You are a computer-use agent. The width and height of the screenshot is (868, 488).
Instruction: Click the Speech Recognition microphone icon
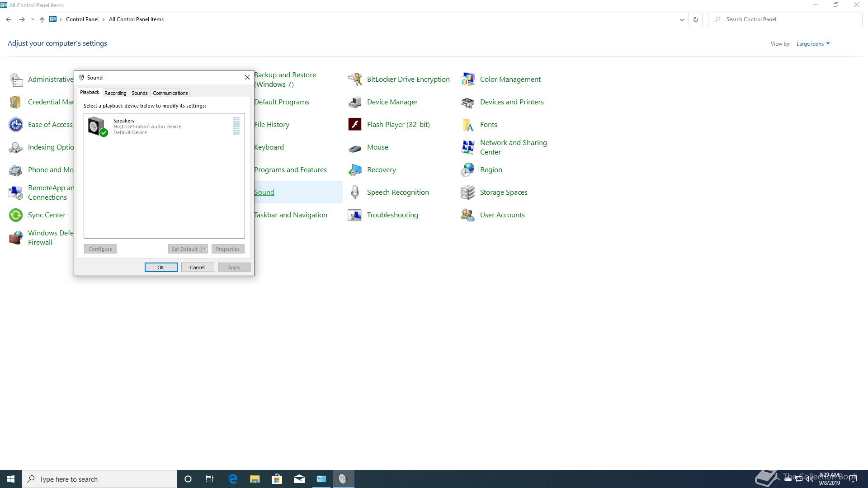[355, 192]
